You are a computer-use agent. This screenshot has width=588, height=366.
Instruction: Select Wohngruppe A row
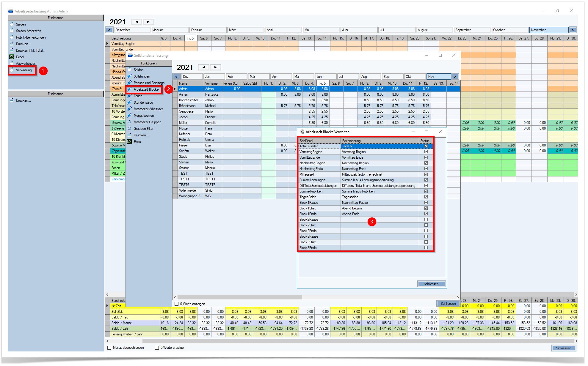[x=235, y=196]
